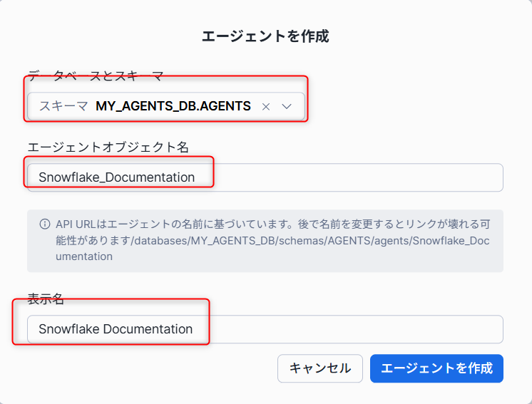Click the エージェントを作成 dialog title
Image resolution: width=532 pixels, height=404 pixels.
pos(265,36)
